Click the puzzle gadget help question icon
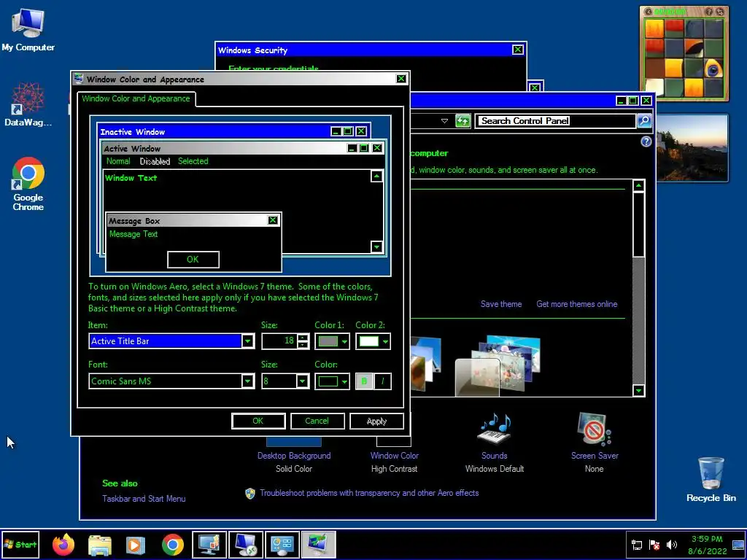 (x=709, y=12)
